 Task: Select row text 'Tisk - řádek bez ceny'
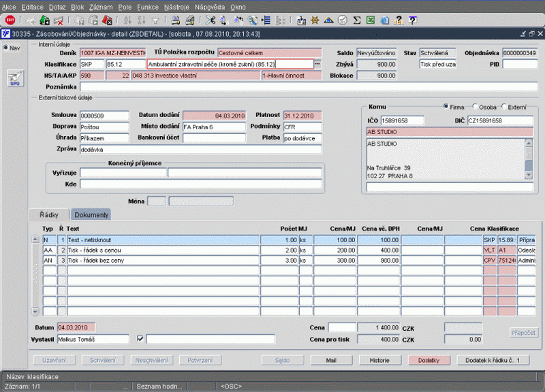pyautogui.click(x=95, y=260)
